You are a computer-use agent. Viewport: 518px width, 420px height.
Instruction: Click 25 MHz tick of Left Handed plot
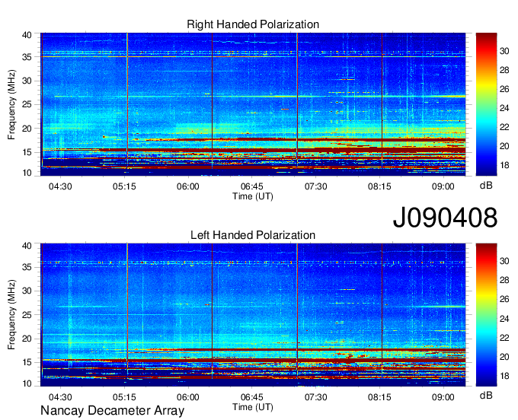(x=27, y=315)
